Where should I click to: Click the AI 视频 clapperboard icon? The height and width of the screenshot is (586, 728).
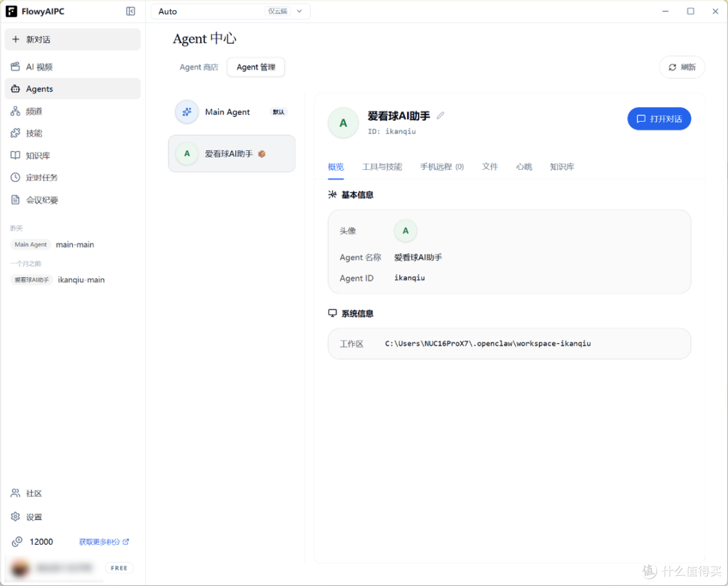[x=16, y=67]
